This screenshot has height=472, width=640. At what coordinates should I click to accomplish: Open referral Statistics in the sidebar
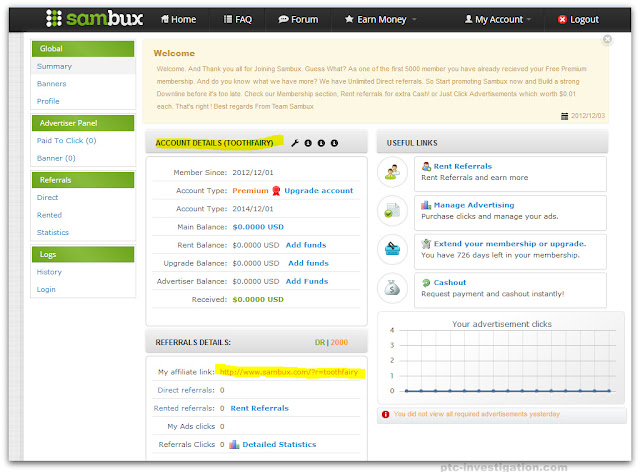(53, 232)
